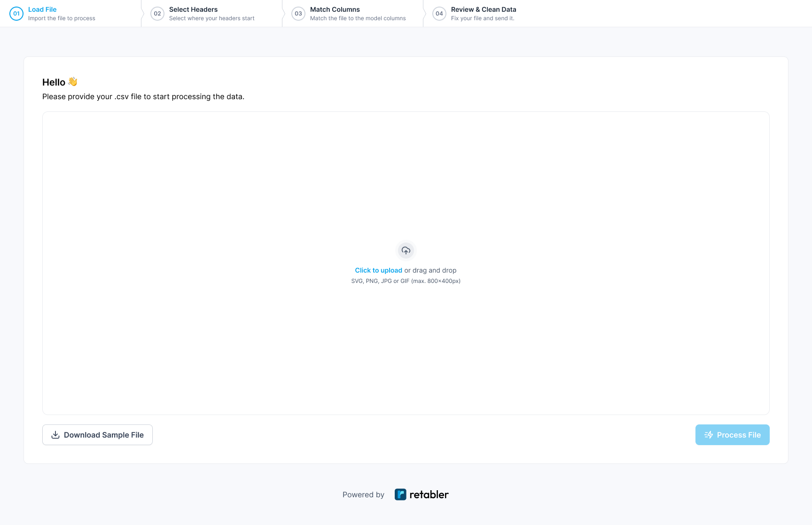Jump to the Review & Clean Data step
Screen dimensions: 812x525
[484, 9]
